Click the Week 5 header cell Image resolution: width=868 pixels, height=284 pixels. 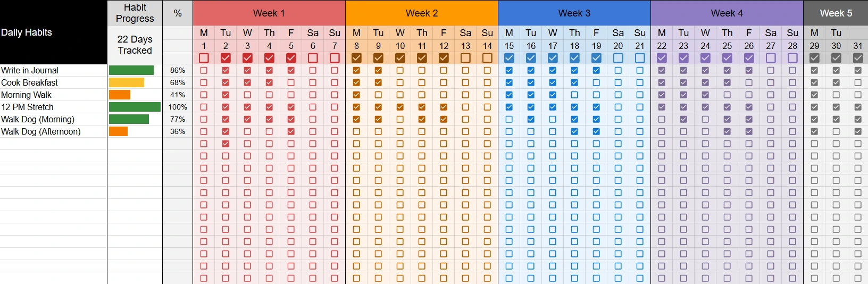tap(836, 13)
